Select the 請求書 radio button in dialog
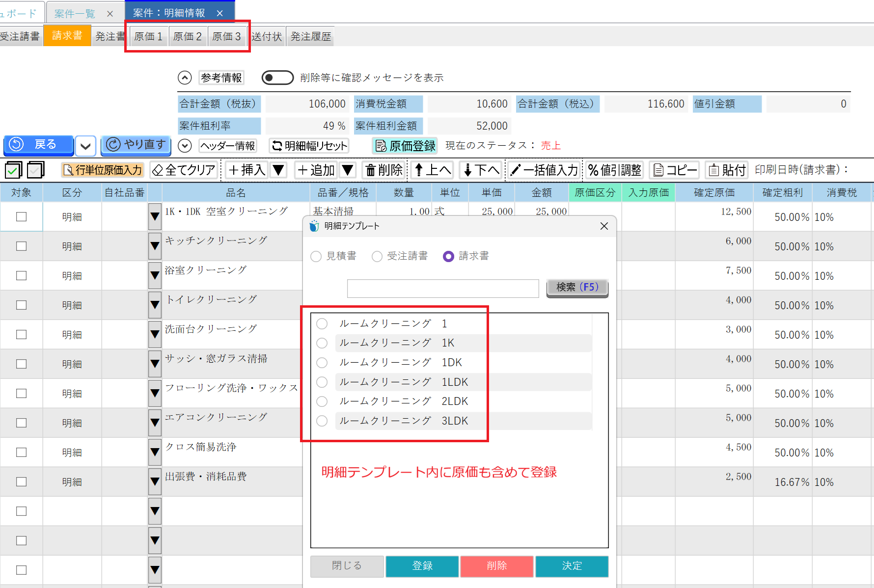The width and height of the screenshot is (874, 588). pos(448,256)
